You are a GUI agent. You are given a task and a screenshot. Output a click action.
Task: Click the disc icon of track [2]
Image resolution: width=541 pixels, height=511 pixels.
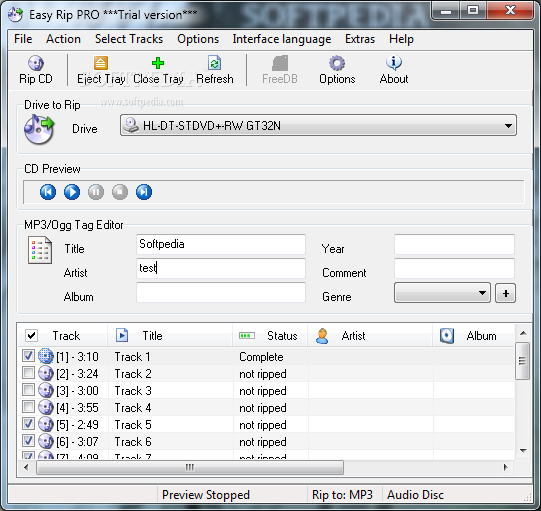pos(46,373)
